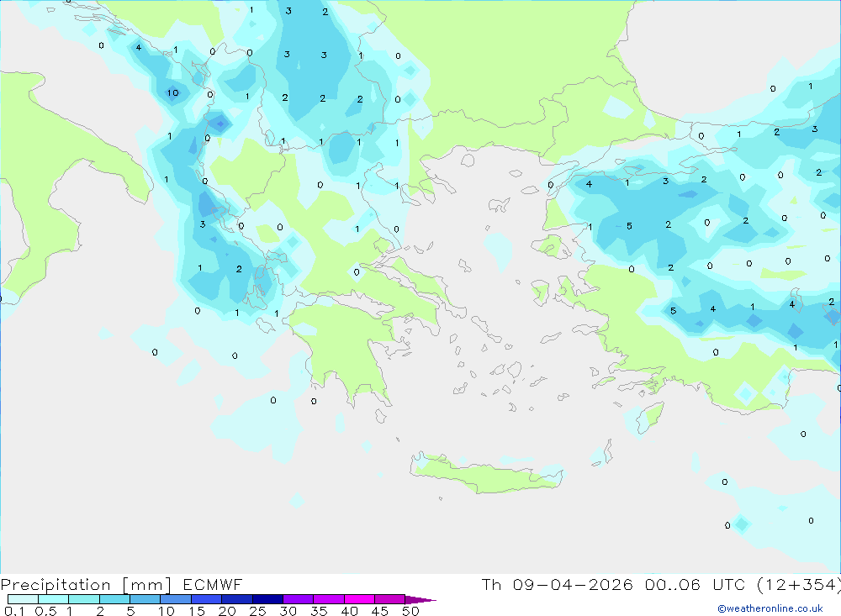Click the 20–25 mm legend swatch

point(236,599)
